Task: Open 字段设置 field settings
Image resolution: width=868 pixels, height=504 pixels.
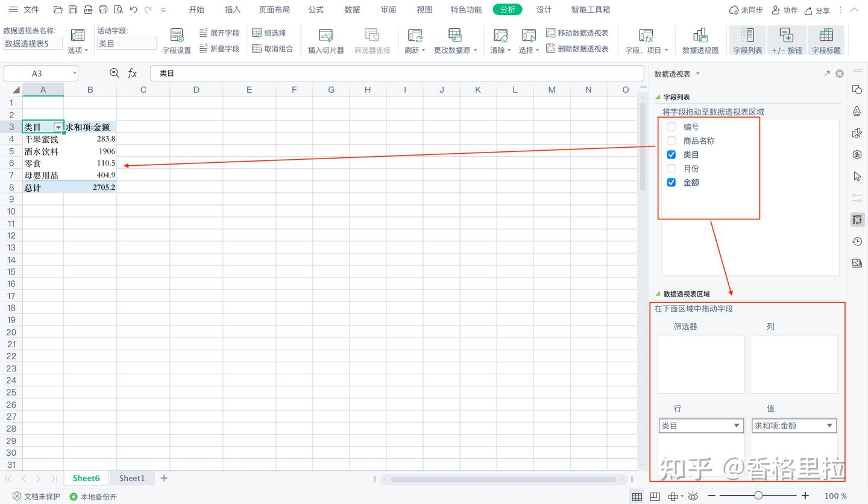Action: [177, 41]
